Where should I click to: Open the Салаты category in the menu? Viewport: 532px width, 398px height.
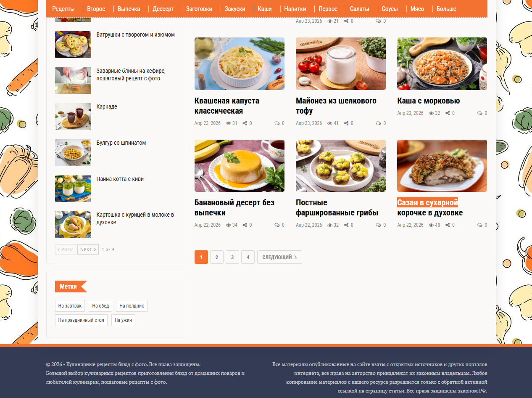(x=360, y=9)
